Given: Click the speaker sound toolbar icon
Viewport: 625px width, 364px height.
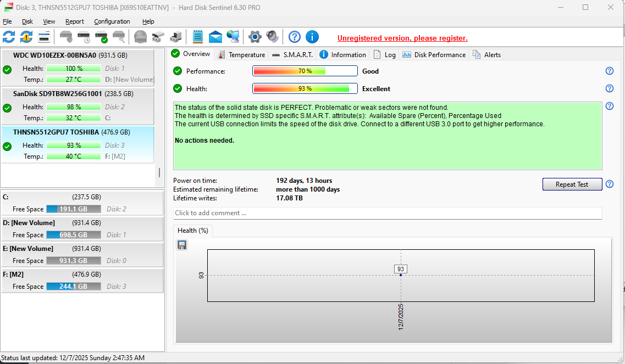Looking at the screenshot, I should click(272, 37).
